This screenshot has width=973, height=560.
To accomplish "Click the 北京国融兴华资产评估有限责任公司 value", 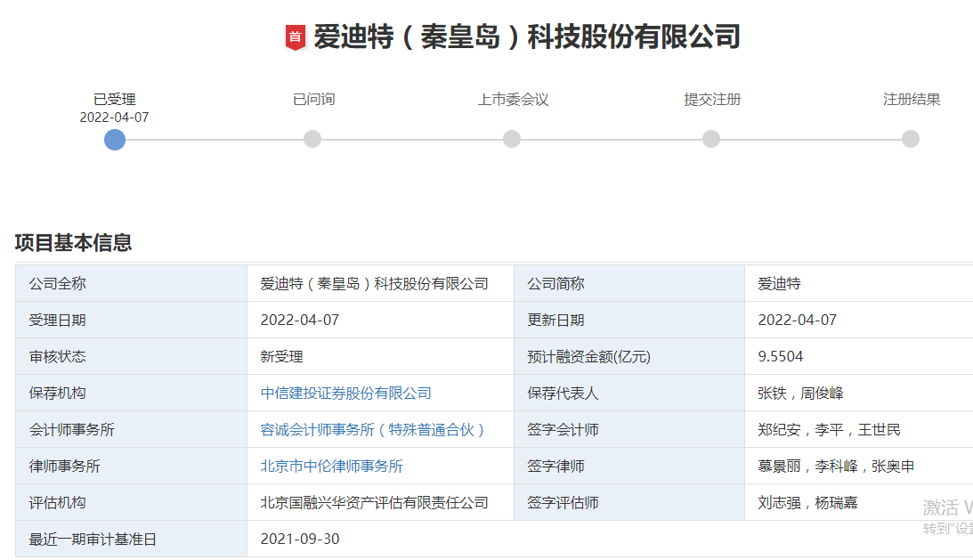I will coord(374,503).
